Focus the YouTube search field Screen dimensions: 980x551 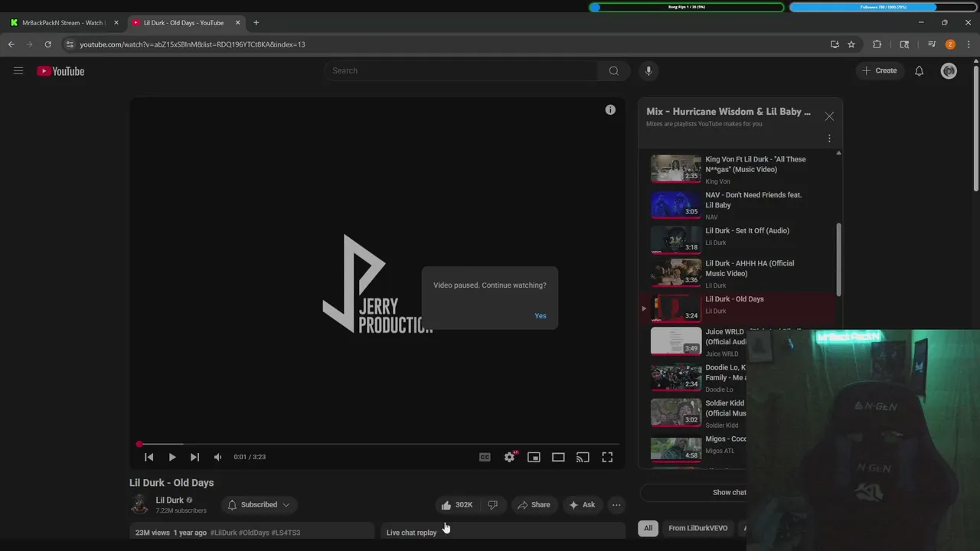461,70
